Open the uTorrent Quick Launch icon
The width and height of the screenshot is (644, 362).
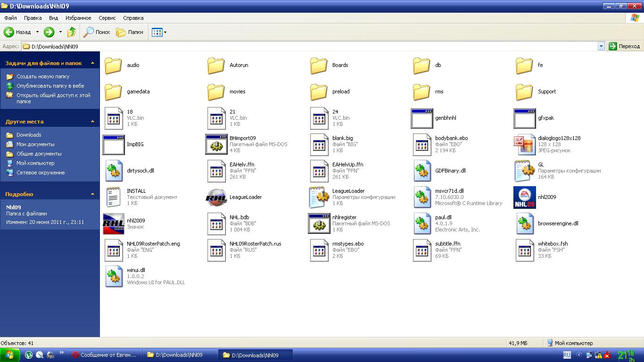tap(29, 355)
